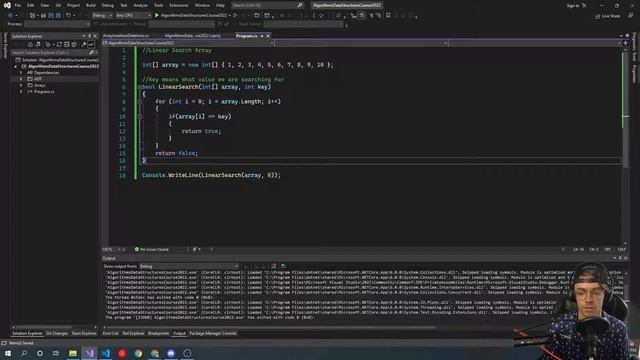Expand the Dependencies tree node
The image size is (640, 360).
[21, 73]
